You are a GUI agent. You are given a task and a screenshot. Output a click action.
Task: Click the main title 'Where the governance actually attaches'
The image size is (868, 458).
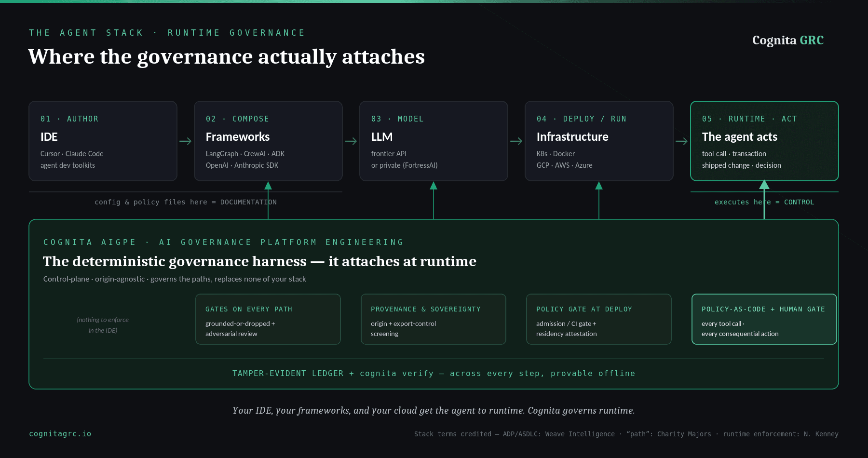click(227, 57)
